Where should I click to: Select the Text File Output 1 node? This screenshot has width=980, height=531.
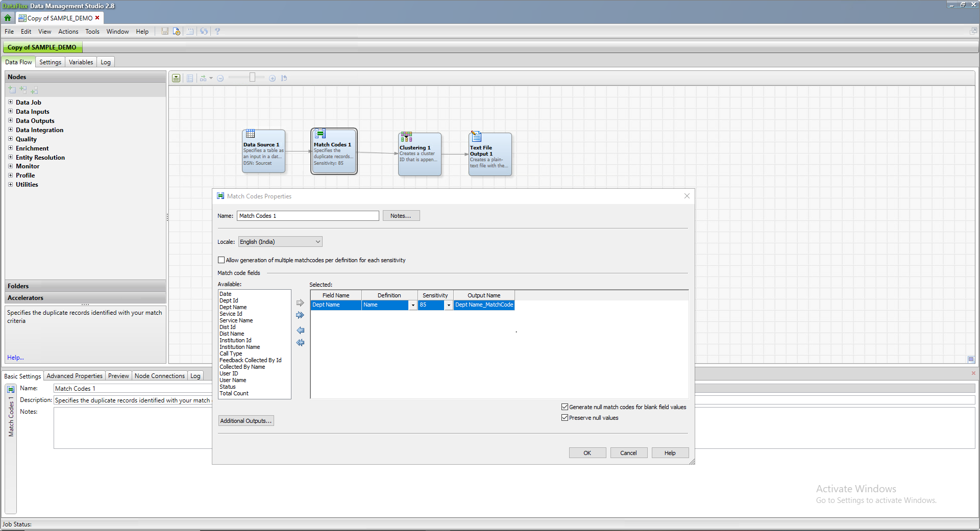click(x=490, y=155)
